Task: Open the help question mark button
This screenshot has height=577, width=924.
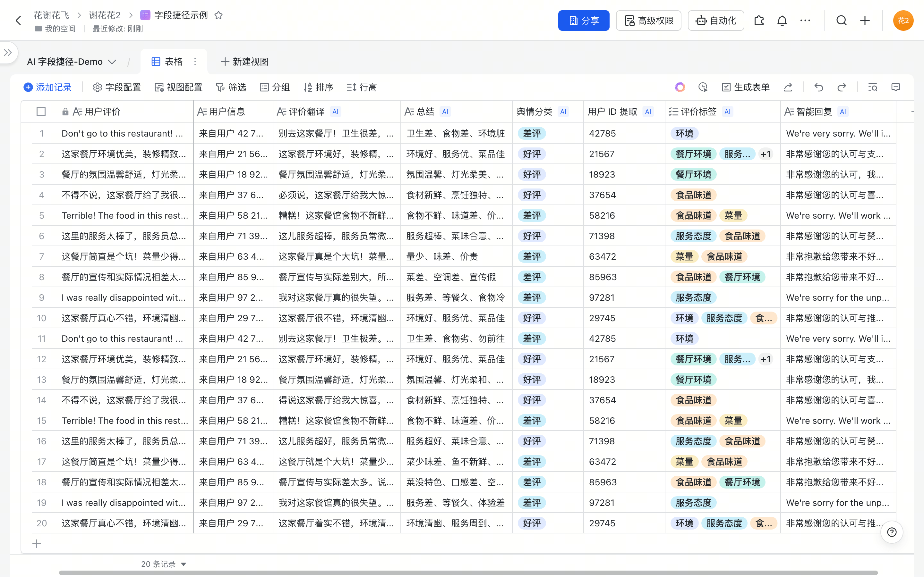Action: click(x=892, y=532)
